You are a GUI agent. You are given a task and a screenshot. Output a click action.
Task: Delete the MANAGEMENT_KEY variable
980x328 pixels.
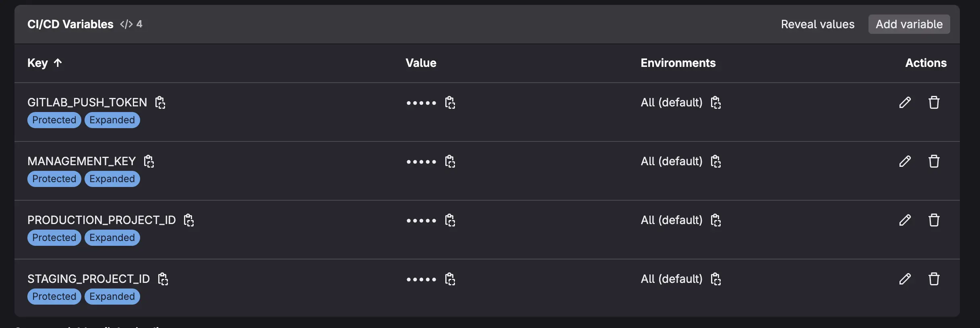pyautogui.click(x=934, y=161)
